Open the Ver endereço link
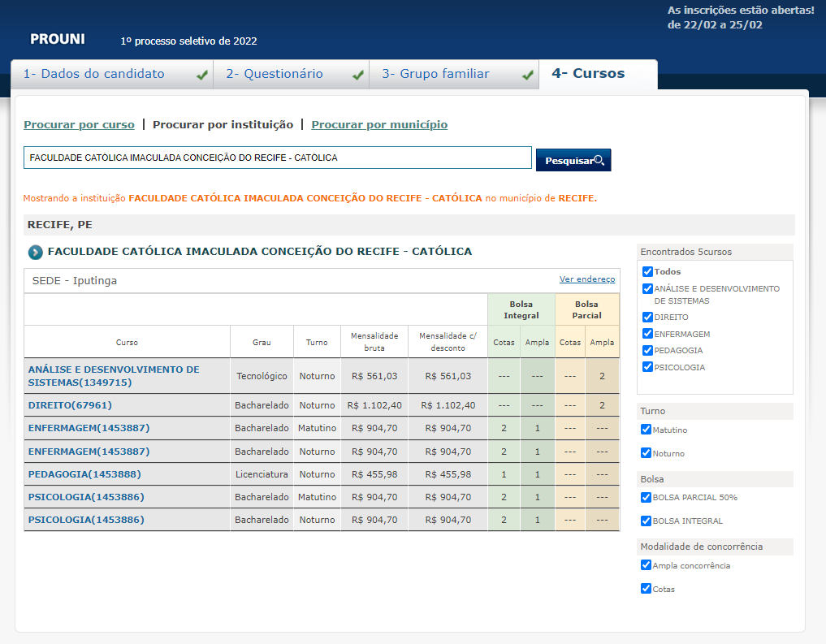 point(587,279)
